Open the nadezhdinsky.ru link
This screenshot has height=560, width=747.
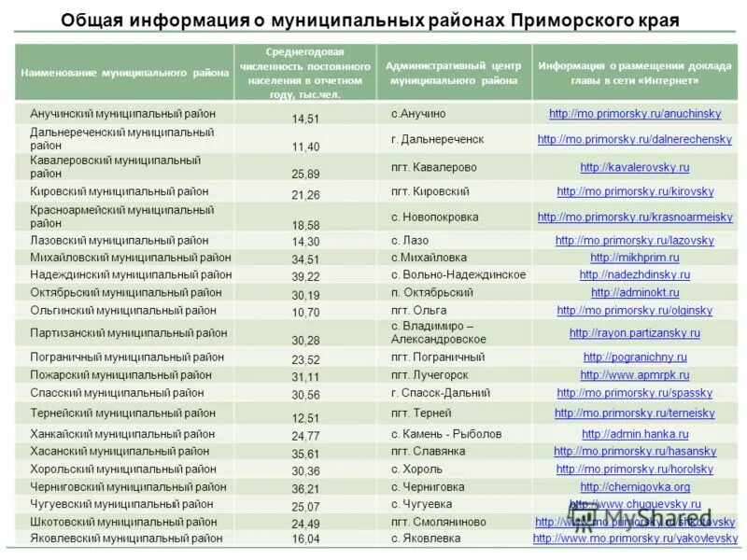pos(635,275)
